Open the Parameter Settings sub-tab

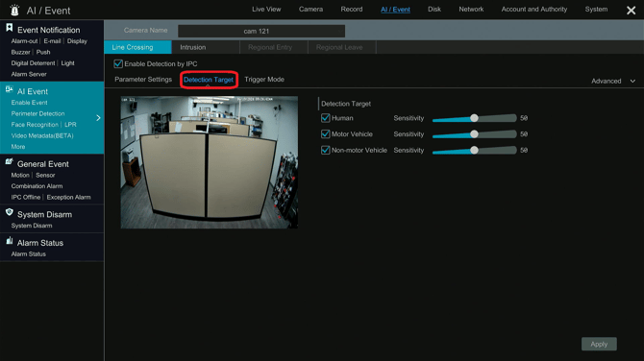point(143,80)
